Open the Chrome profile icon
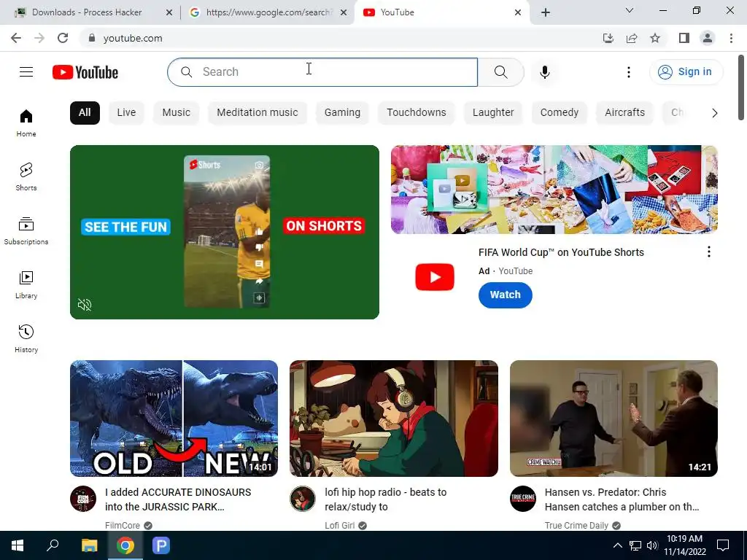This screenshot has height=560, width=747. coord(708,38)
